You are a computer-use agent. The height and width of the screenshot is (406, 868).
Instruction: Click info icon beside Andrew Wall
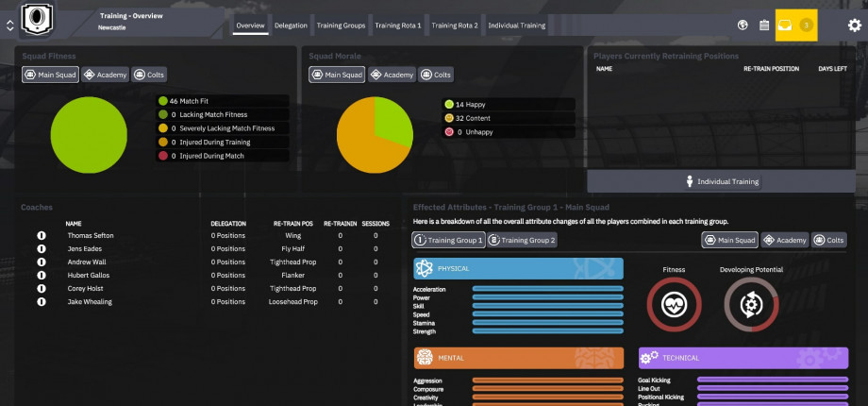pos(41,262)
